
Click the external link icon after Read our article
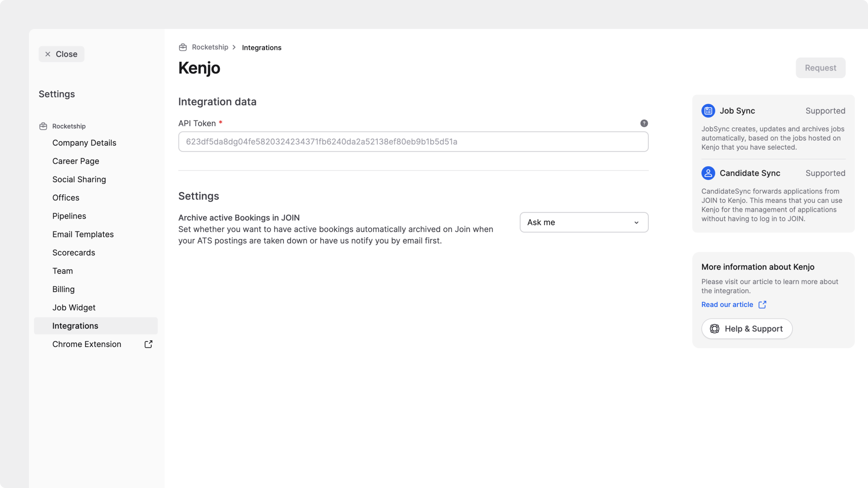pos(762,305)
